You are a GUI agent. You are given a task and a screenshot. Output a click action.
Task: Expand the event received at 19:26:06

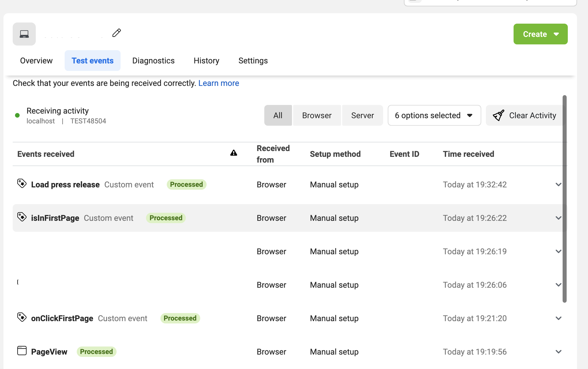pos(559,285)
